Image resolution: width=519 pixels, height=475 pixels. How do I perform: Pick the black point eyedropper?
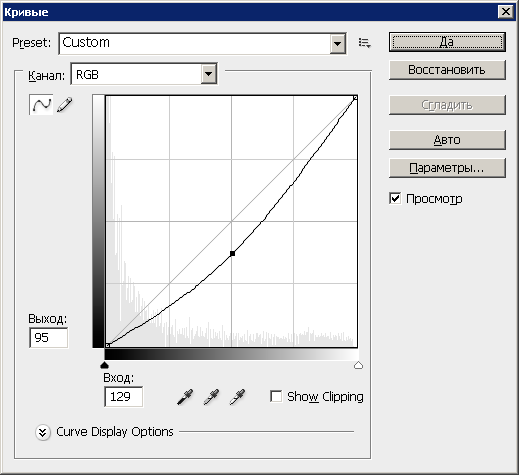[x=185, y=397]
